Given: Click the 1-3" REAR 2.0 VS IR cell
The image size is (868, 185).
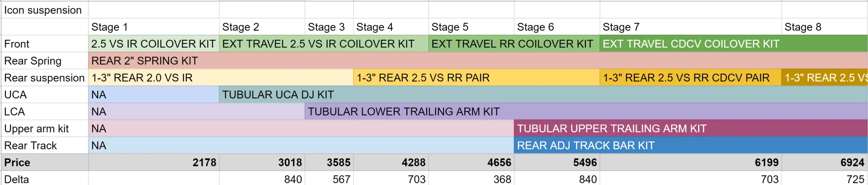Looking at the screenshot, I should pos(221,78).
